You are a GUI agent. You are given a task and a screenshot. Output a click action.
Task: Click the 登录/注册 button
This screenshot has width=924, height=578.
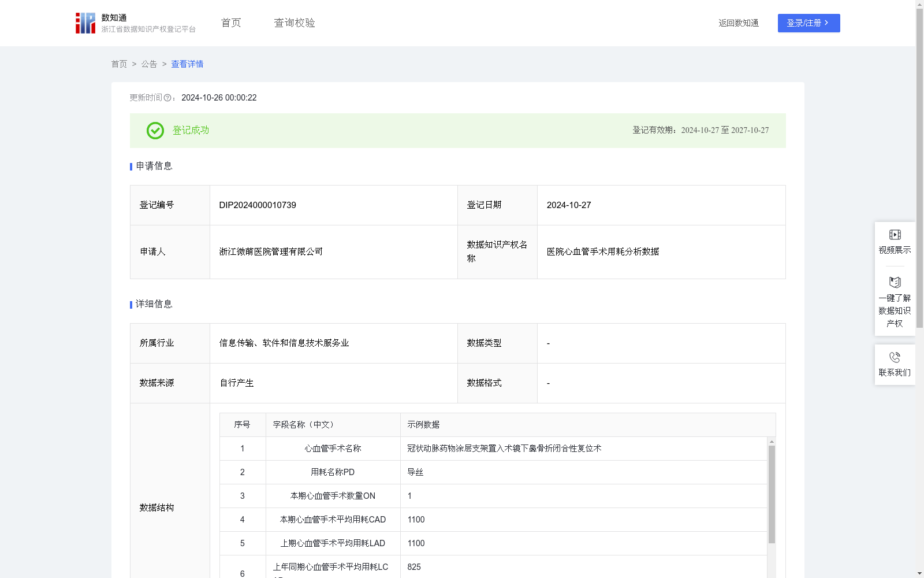(x=808, y=23)
